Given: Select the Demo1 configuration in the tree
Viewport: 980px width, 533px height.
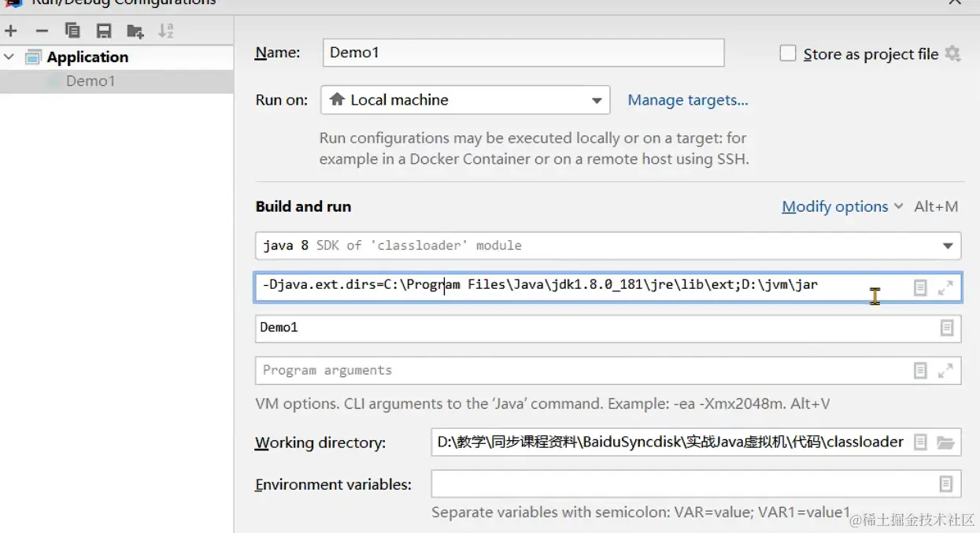Looking at the screenshot, I should (91, 81).
